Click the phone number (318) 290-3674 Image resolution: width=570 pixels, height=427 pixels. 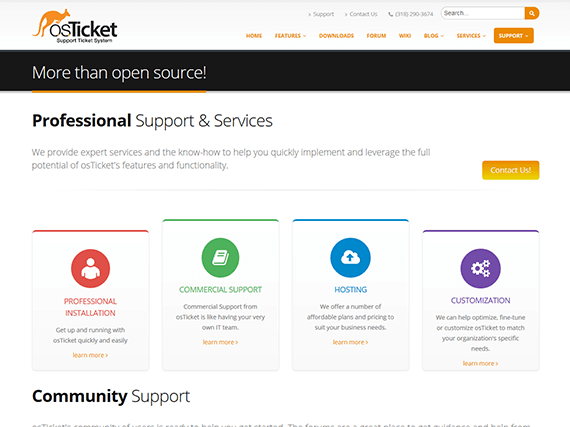414,14
